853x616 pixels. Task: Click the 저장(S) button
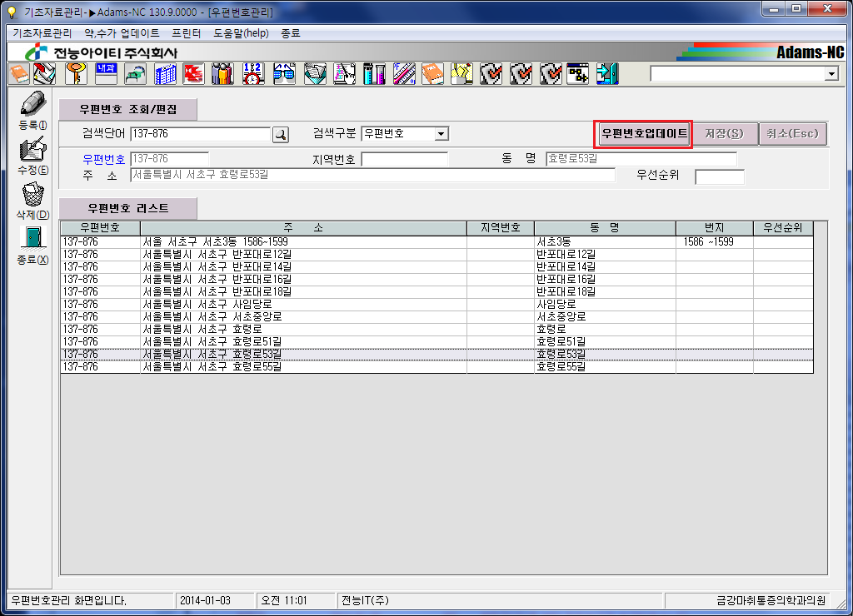[x=725, y=134]
